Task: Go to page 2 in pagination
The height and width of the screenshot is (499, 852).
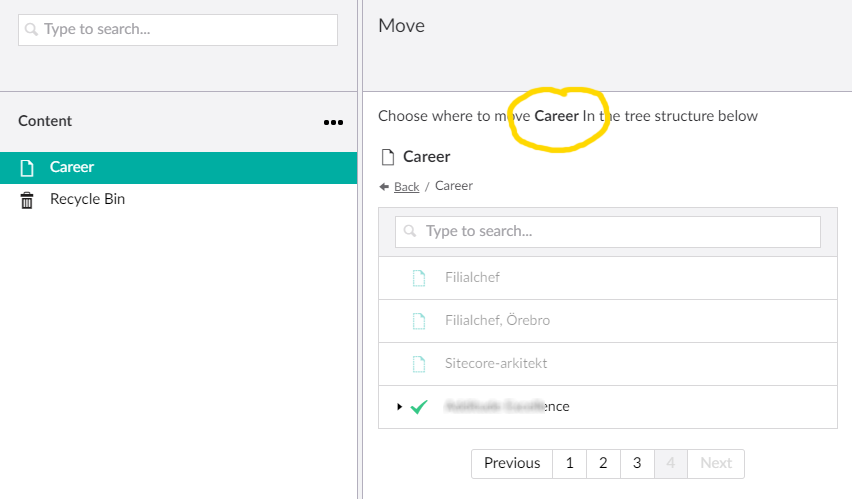Action: pos(603,463)
